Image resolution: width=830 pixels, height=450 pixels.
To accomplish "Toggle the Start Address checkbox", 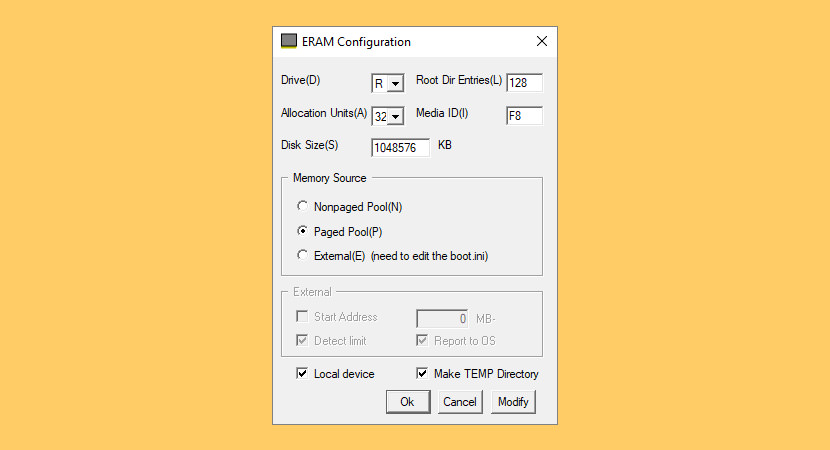I will point(302,317).
